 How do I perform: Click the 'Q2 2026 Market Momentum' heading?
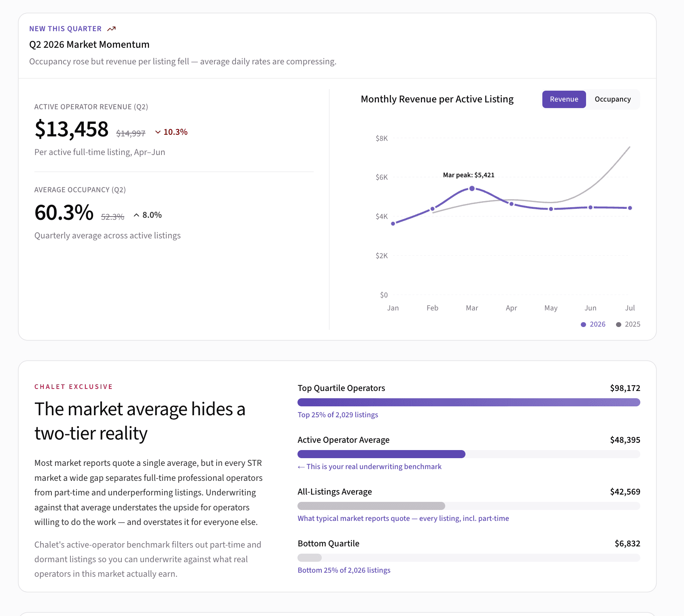coord(89,45)
